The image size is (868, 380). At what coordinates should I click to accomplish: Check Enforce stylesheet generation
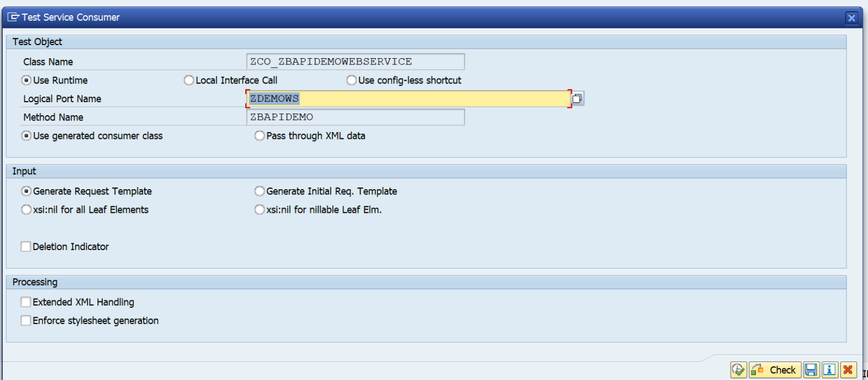point(26,321)
